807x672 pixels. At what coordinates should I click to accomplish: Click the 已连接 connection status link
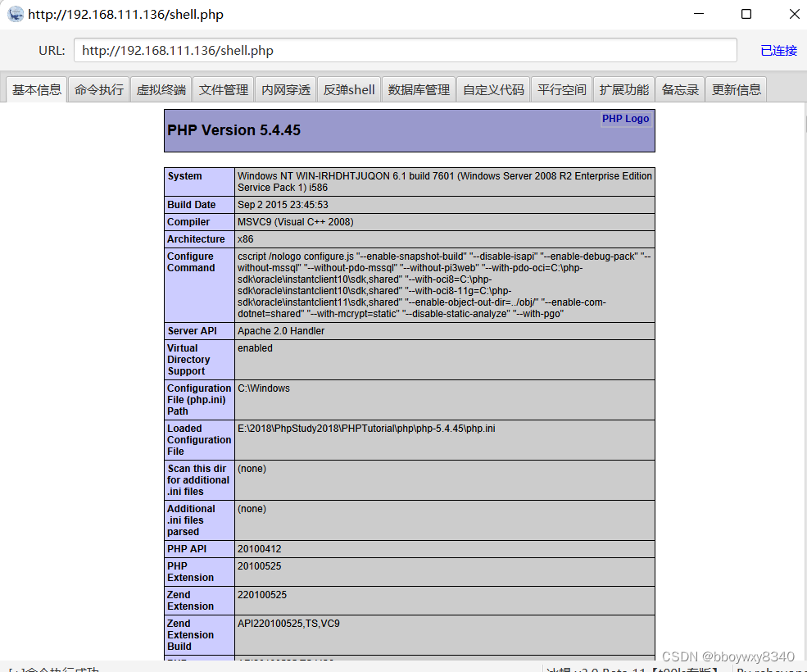[x=778, y=50]
